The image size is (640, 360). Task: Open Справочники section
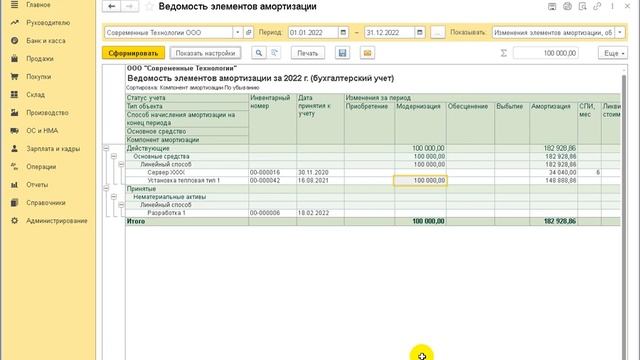pos(46,202)
